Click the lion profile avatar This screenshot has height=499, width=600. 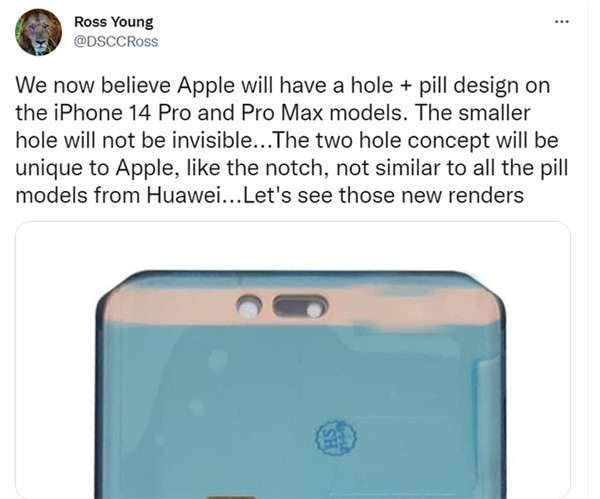pos(38,33)
